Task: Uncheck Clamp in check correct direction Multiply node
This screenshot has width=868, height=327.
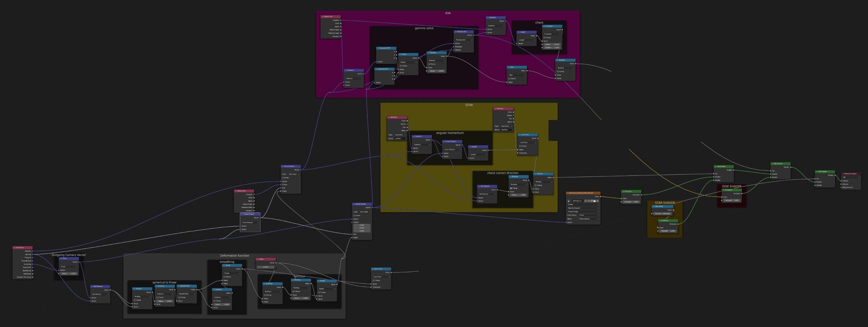Action: [x=511, y=188]
